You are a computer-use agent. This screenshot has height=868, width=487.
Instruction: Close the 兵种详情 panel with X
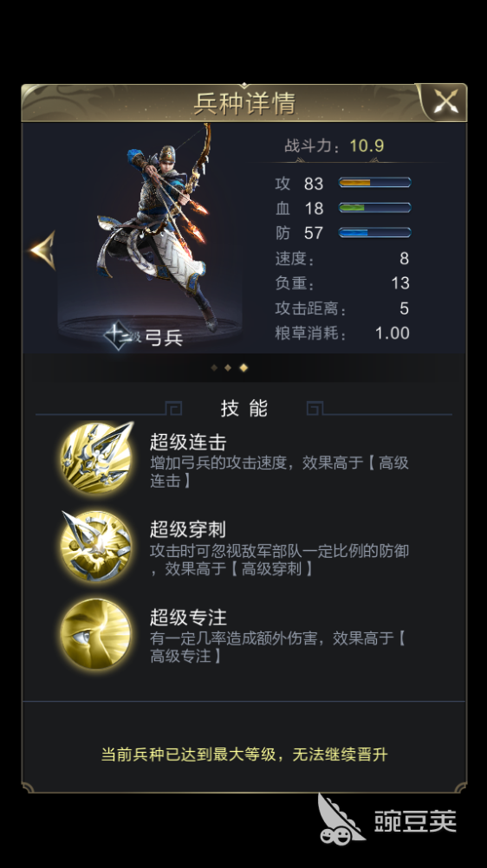point(446,101)
